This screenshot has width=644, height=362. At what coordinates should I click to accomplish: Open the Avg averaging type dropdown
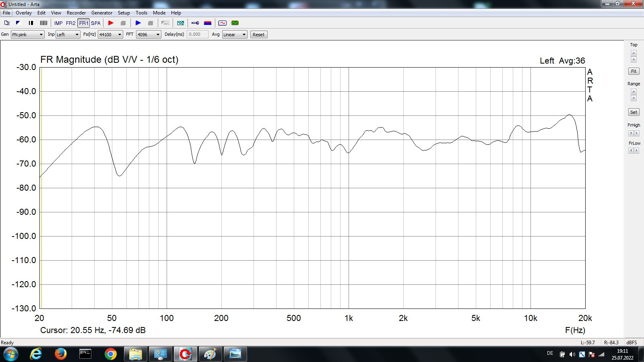(x=235, y=35)
